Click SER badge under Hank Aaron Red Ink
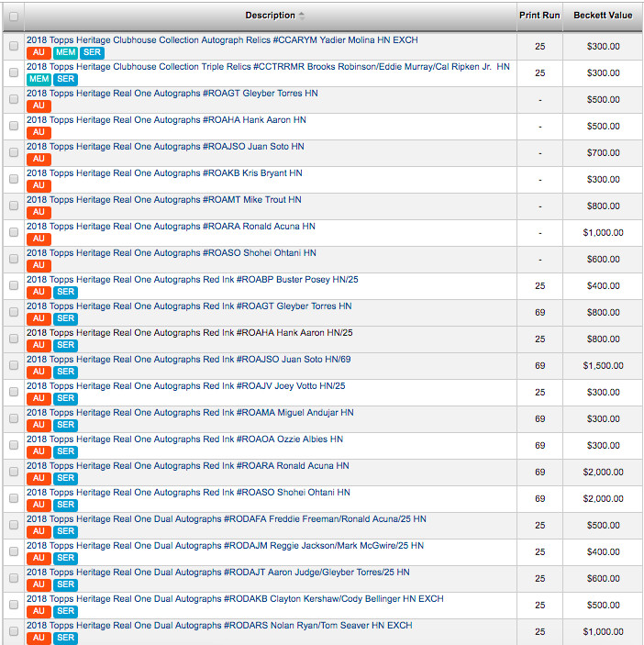The image size is (644, 645). [x=65, y=345]
